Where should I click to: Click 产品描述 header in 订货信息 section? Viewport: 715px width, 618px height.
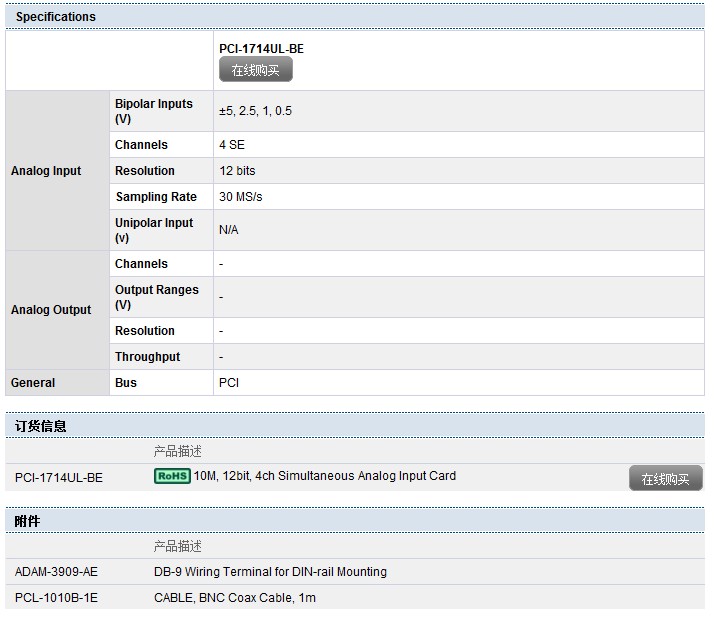pyautogui.click(x=177, y=452)
